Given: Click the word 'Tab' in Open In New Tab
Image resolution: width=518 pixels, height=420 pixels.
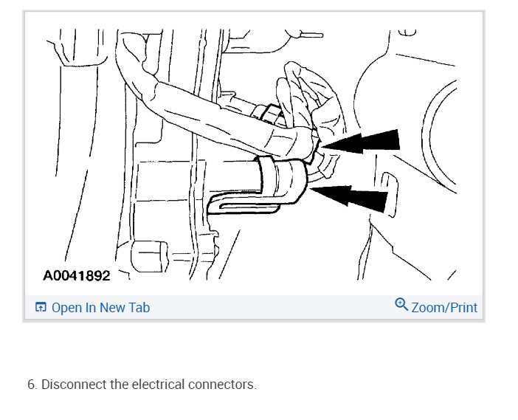Looking at the screenshot, I should click(139, 308).
